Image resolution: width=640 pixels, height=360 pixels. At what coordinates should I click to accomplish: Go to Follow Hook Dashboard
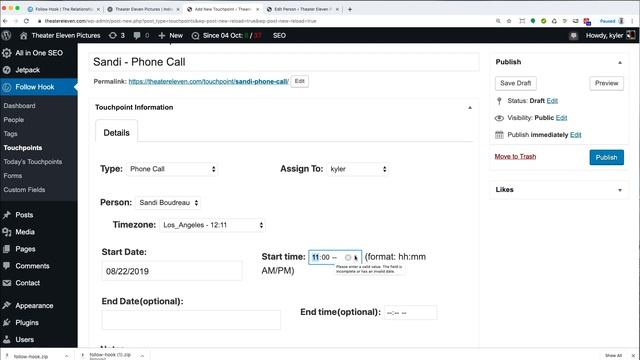click(19, 106)
